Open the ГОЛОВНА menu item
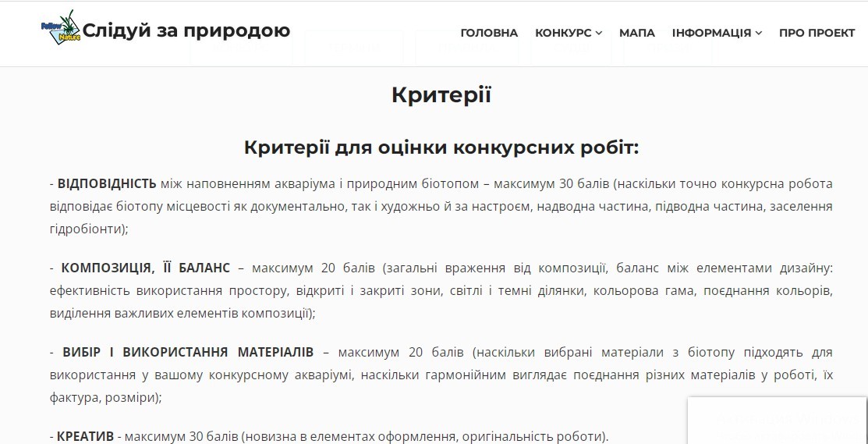868x444 pixels. click(489, 33)
